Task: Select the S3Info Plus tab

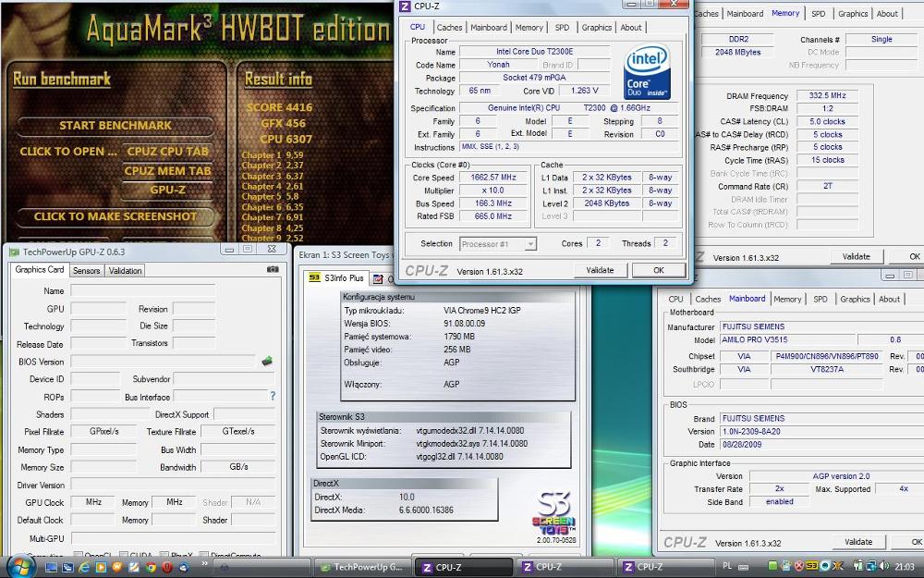Action: click(337, 277)
